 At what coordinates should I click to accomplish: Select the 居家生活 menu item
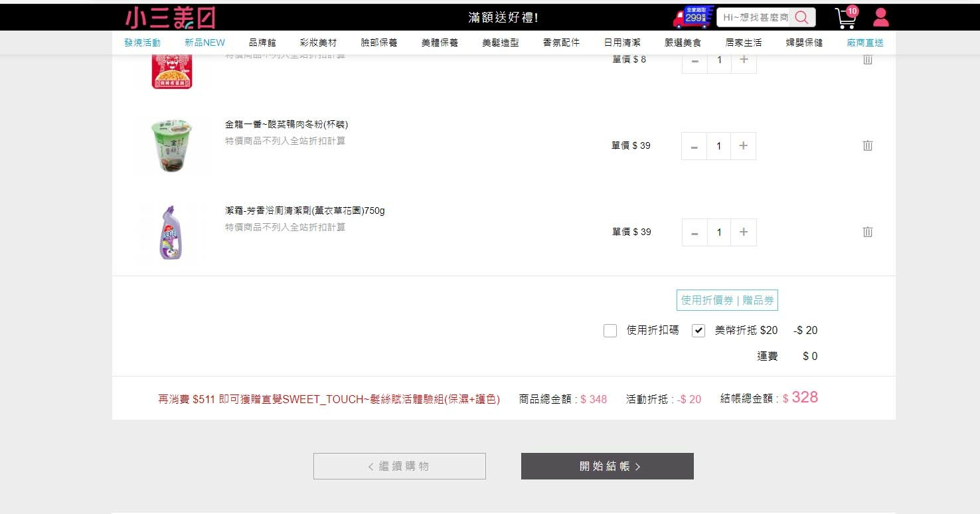[x=744, y=43]
